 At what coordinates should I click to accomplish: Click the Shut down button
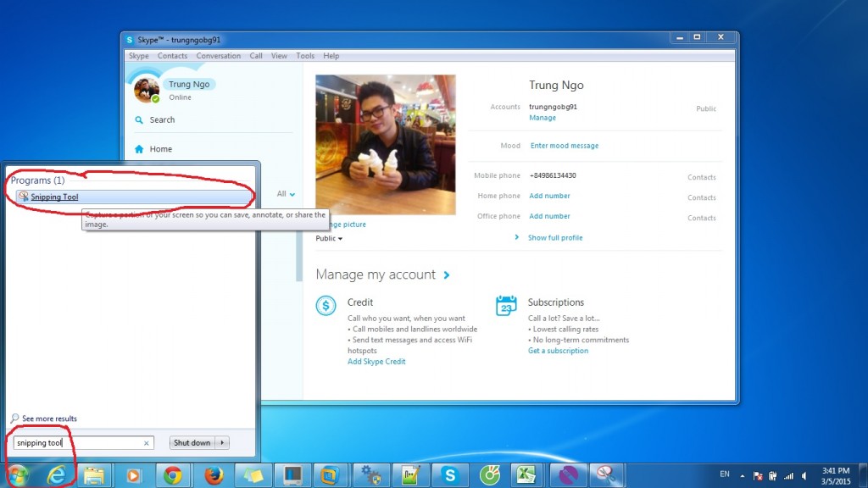click(192, 442)
